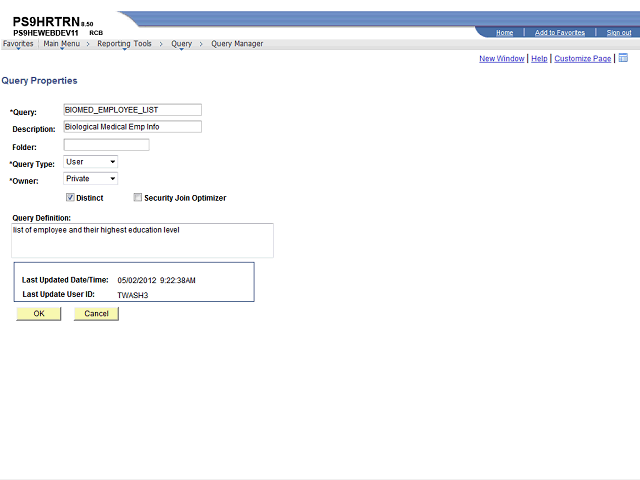Select the Query Manager breadcrumb
Viewport: 640px width, 480px height.
(237, 44)
